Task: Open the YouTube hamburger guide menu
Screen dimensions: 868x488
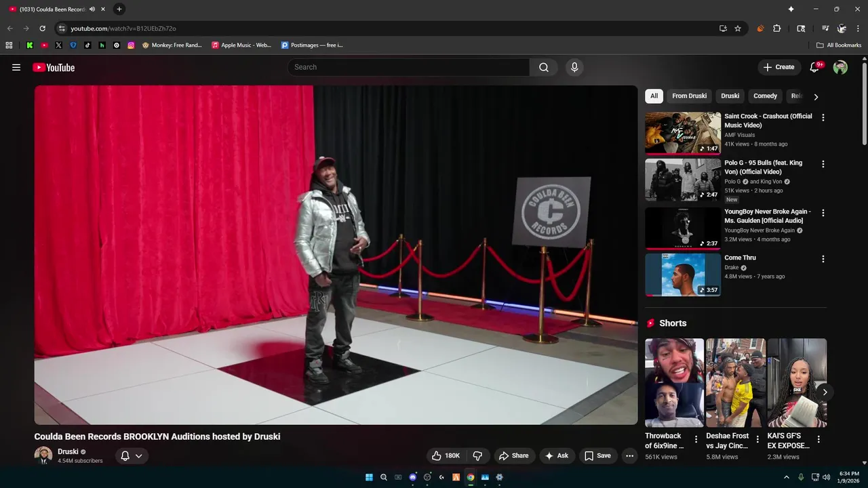Action: point(16,67)
